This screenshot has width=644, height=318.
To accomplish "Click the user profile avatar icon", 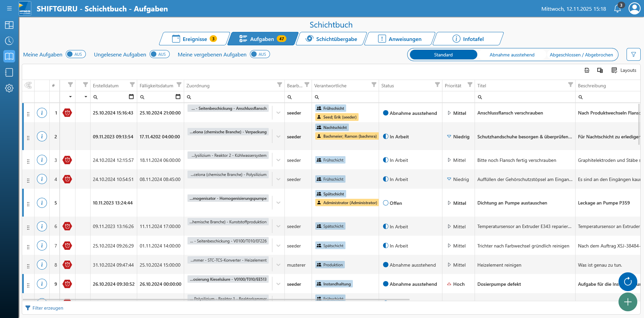I will pyautogui.click(x=634, y=8).
